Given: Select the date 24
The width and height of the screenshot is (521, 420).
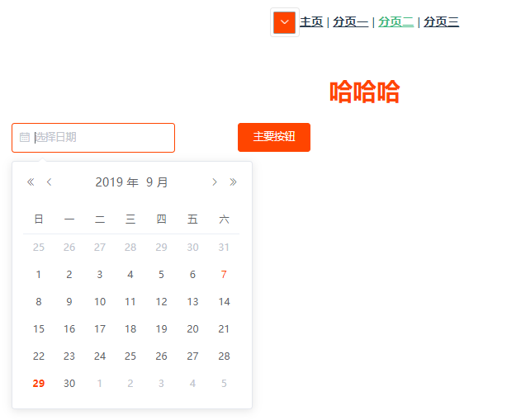Looking at the screenshot, I should (100, 356).
